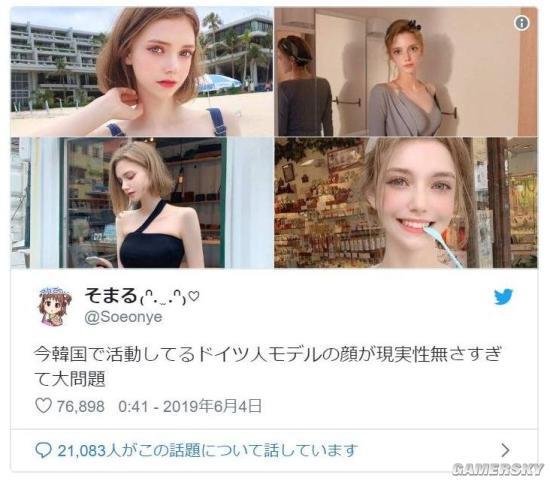Viewport: 550px width, 481px height.
Task: Click the second line て大問題 of tweet
Action: click(x=70, y=379)
